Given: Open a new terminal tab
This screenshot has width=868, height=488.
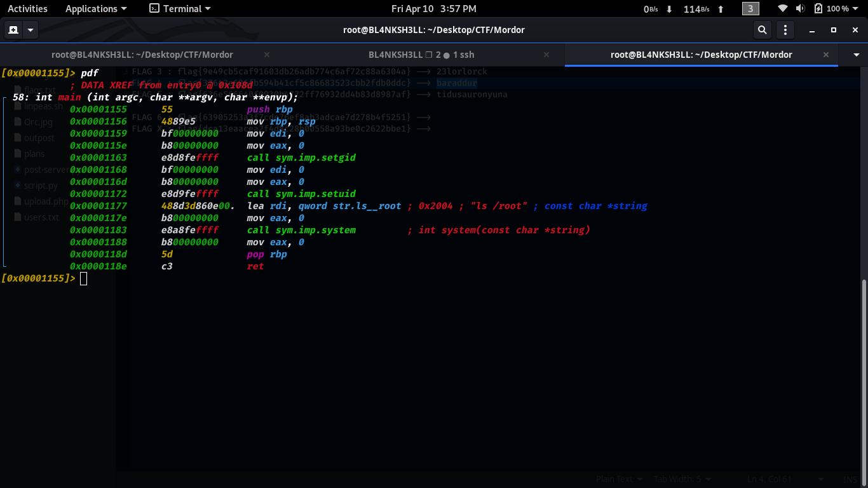Looking at the screenshot, I should tap(13, 30).
